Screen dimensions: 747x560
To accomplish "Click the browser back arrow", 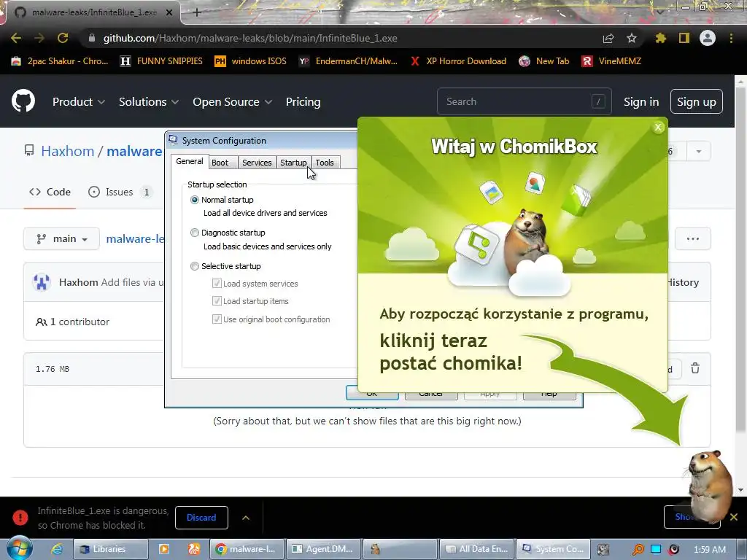I will coord(16,38).
